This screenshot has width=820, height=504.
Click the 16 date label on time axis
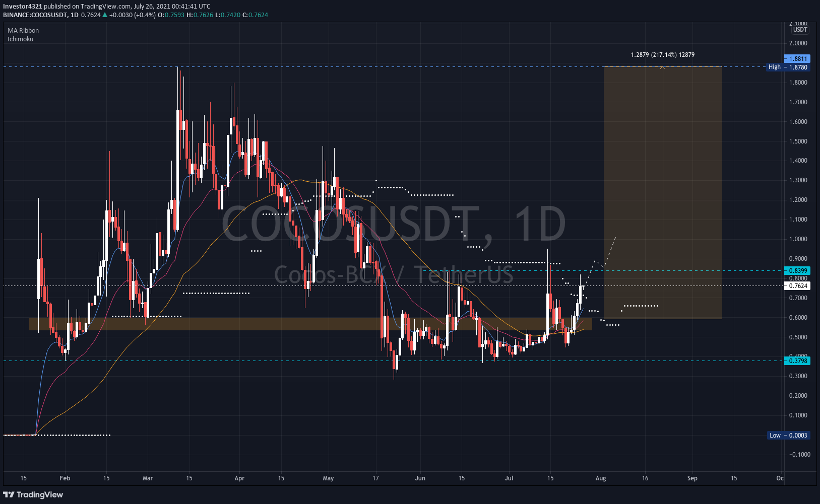[645, 478]
